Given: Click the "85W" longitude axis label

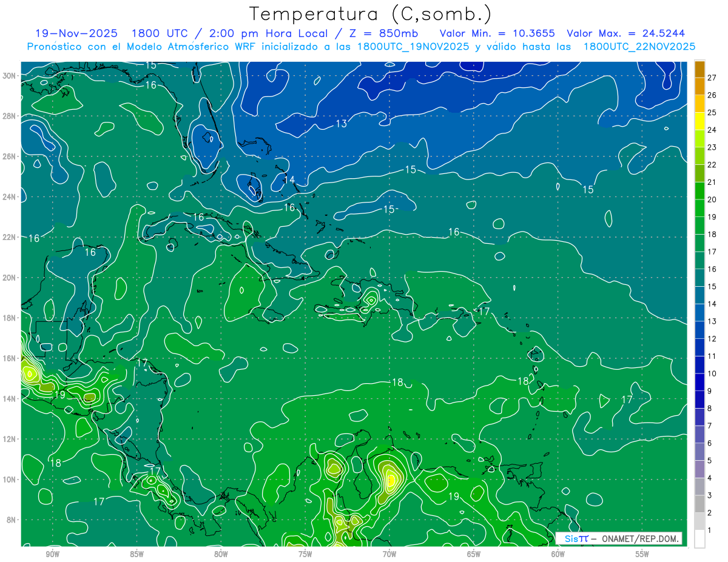Looking at the screenshot, I should click(x=136, y=554).
